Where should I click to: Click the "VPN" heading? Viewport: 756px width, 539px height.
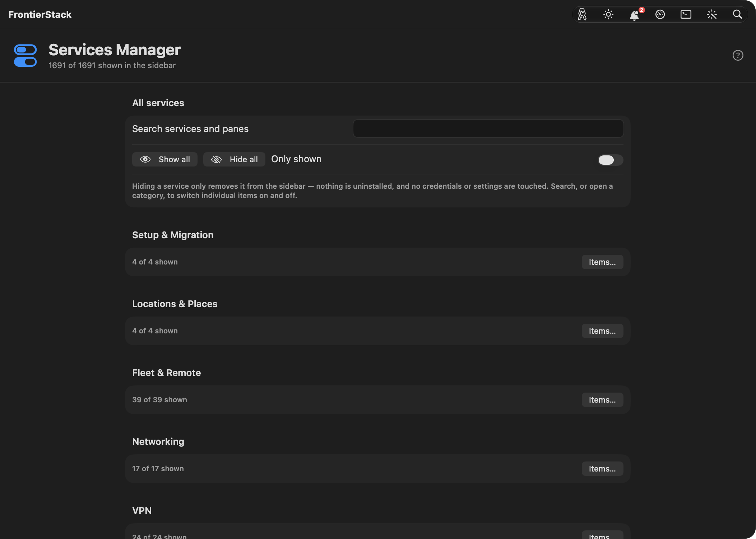(x=142, y=511)
